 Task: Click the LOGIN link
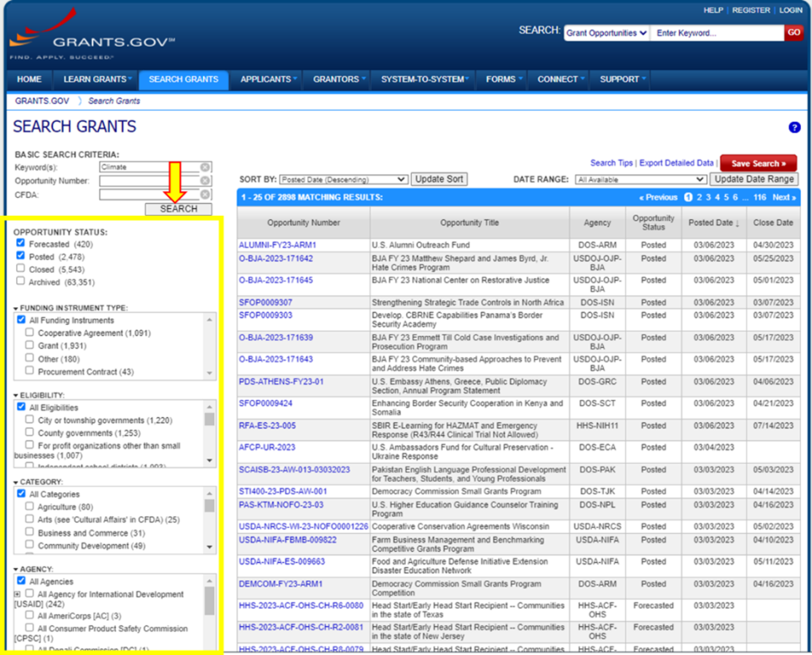tap(790, 10)
